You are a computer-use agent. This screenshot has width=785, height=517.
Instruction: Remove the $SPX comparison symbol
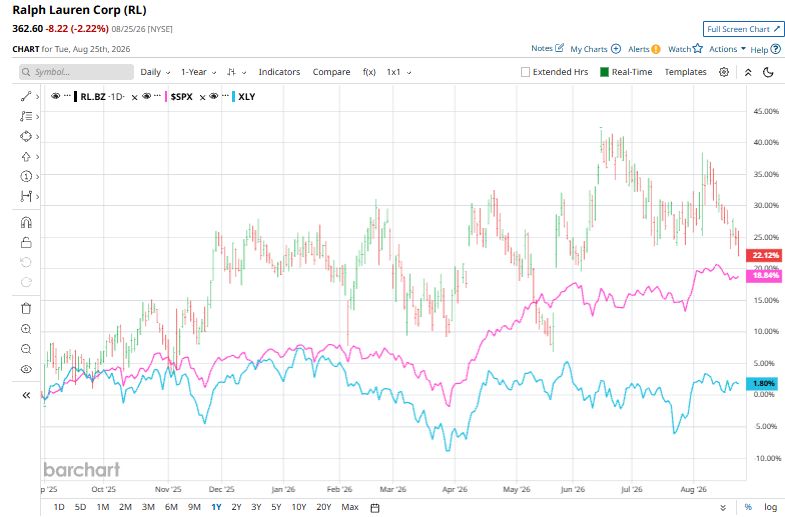pos(202,98)
